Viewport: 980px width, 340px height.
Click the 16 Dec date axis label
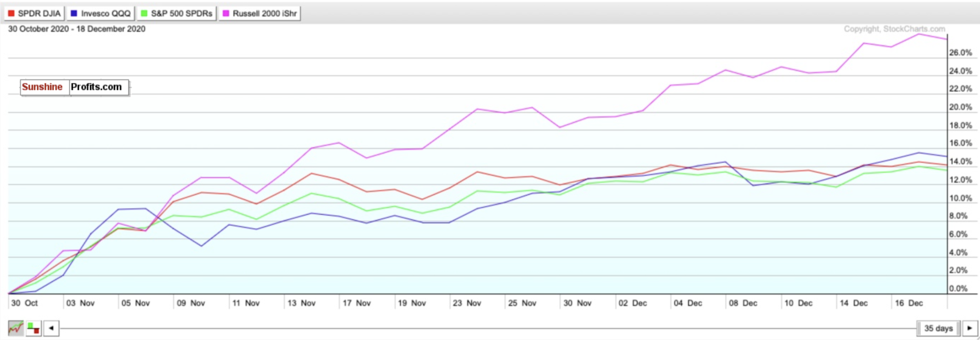pyautogui.click(x=909, y=303)
